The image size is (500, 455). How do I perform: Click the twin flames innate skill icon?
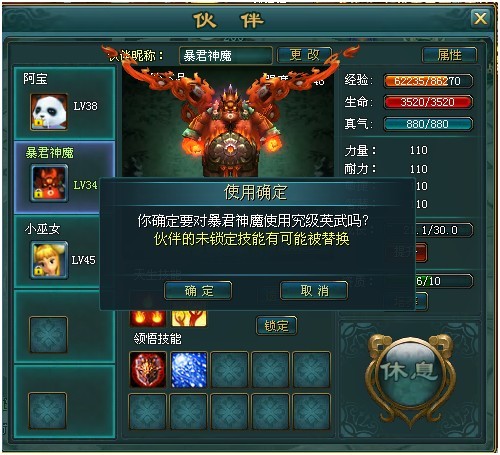click(148, 318)
